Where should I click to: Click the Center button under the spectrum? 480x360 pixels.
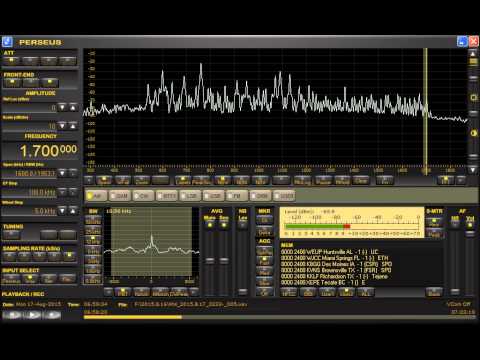click(142, 180)
